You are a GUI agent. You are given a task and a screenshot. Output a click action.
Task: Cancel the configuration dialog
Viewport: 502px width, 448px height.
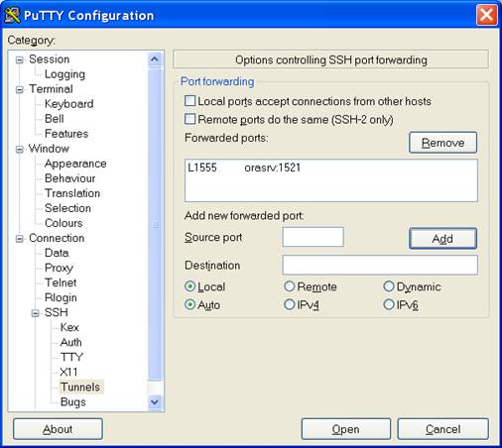pyautogui.click(x=442, y=429)
